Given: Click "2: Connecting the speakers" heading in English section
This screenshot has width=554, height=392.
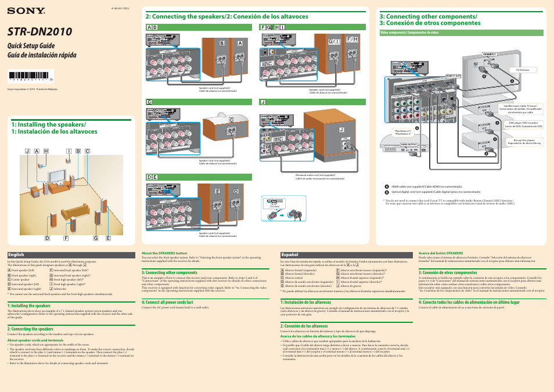Looking at the screenshot, I should point(30,329).
